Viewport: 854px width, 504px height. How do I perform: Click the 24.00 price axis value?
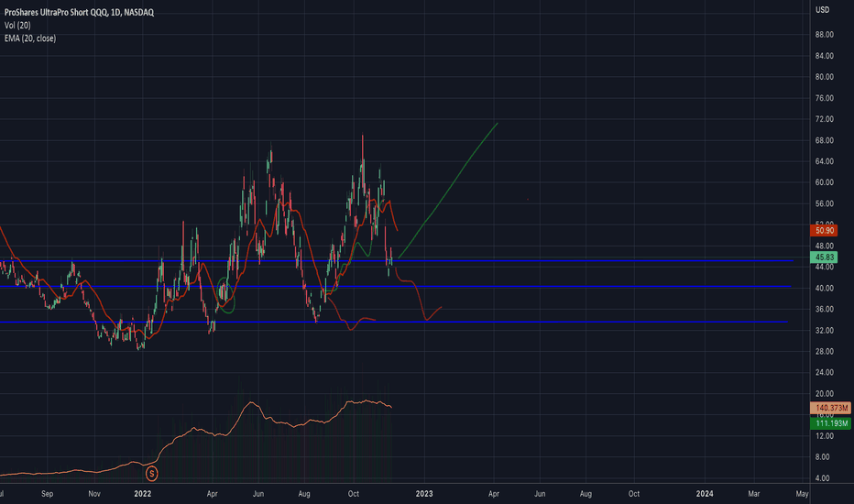824,372
